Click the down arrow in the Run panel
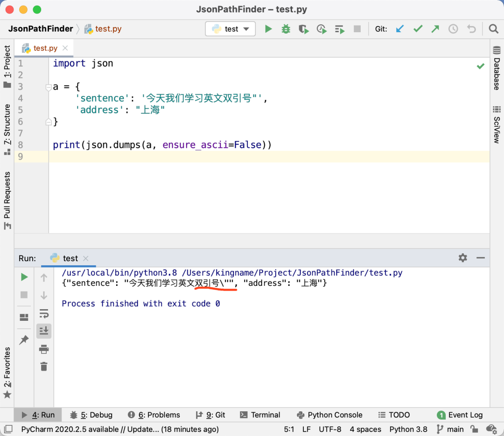The width and height of the screenshot is (504, 436). click(44, 295)
